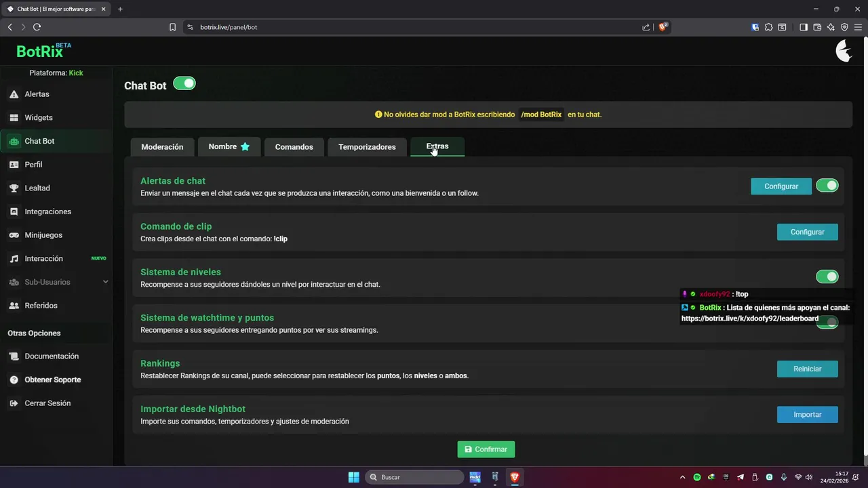Image resolution: width=868 pixels, height=488 pixels.
Task: Switch to Nombre tab
Action: click(x=229, y=146)
